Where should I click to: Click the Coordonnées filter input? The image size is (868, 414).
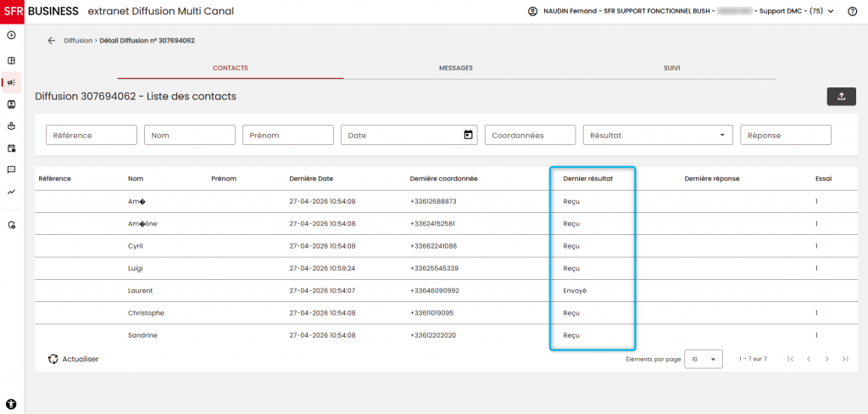point(531,135)
